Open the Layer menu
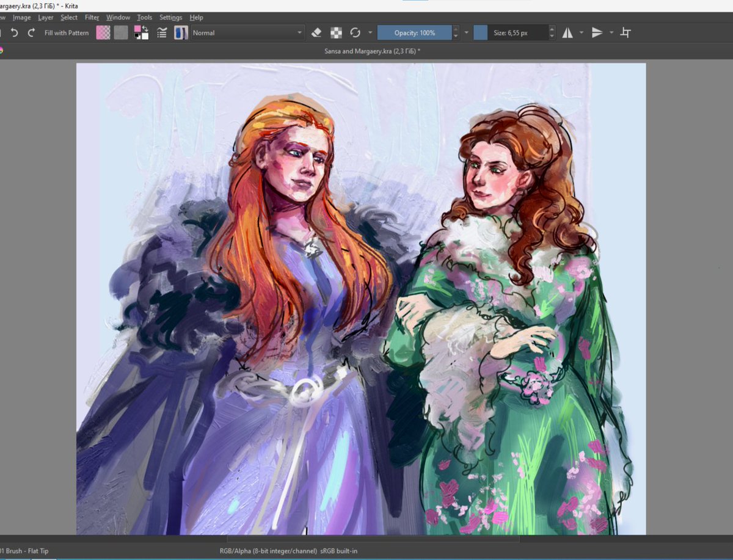Viewport: 733px width, 560px height. [46, 18]
